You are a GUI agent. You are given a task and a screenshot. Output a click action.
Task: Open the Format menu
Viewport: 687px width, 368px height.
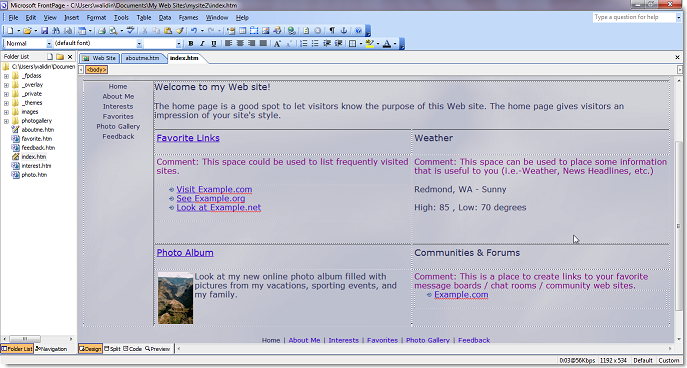click(x=96, y=18)
